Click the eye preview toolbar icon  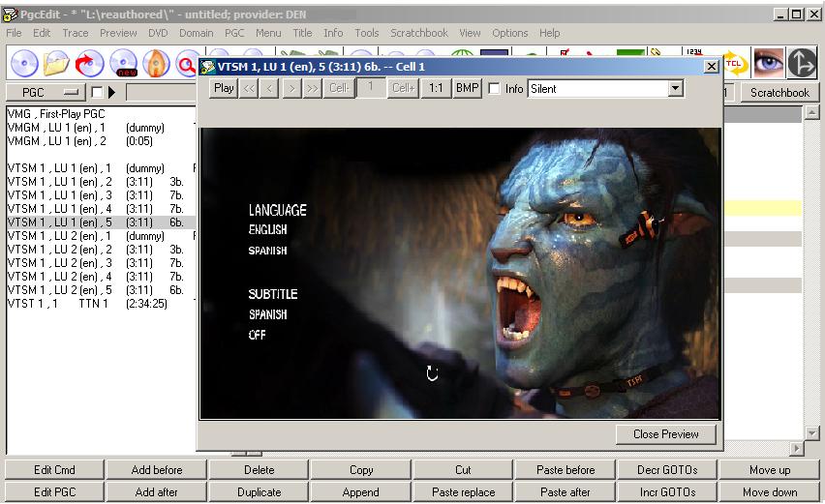point(768,63)
